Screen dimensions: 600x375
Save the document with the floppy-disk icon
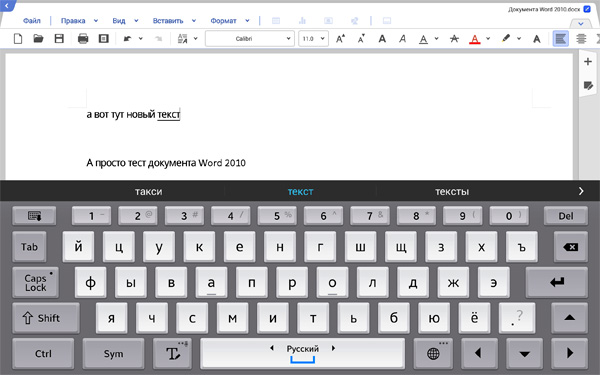click(59, 39)
